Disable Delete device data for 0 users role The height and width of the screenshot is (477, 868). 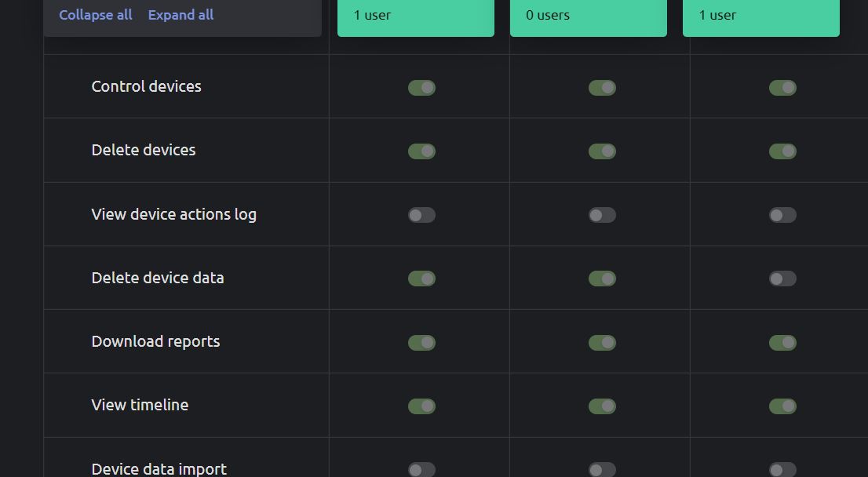602,279
